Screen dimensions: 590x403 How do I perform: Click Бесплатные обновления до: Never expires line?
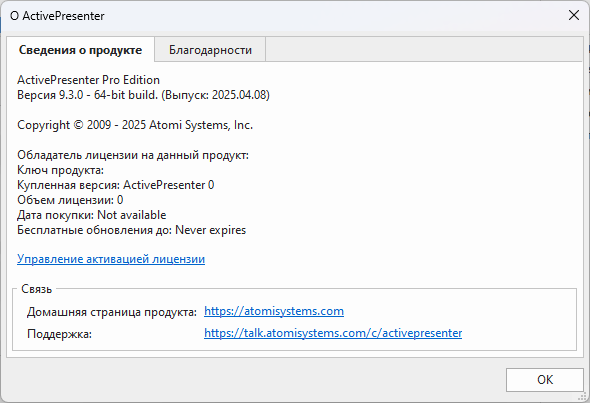(131, 230)
